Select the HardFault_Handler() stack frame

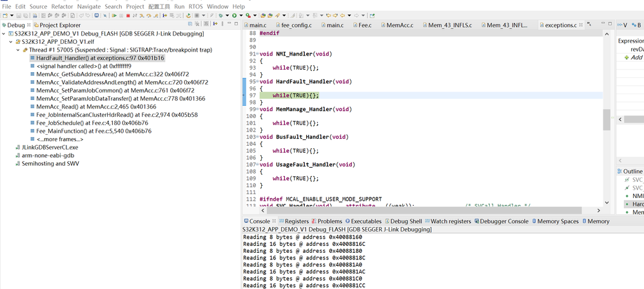[x=97, y=58]
